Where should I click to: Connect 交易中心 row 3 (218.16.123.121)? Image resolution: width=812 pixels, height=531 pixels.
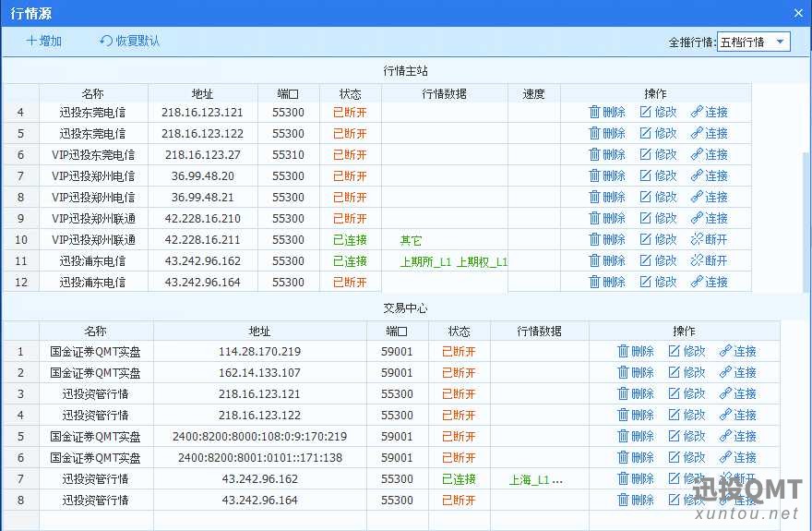(737, 393)
